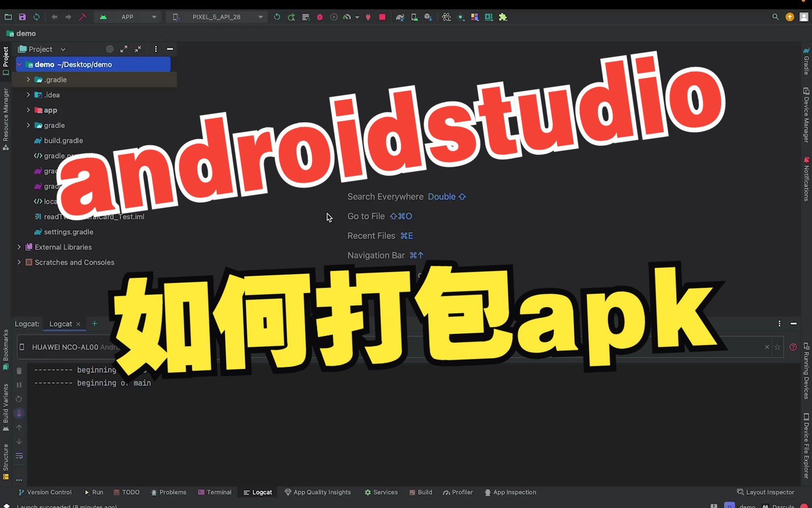Click the Save All icon

22,17
